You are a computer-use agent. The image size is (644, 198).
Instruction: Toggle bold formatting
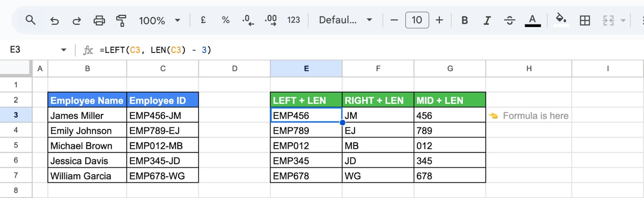tap(465, 20)
